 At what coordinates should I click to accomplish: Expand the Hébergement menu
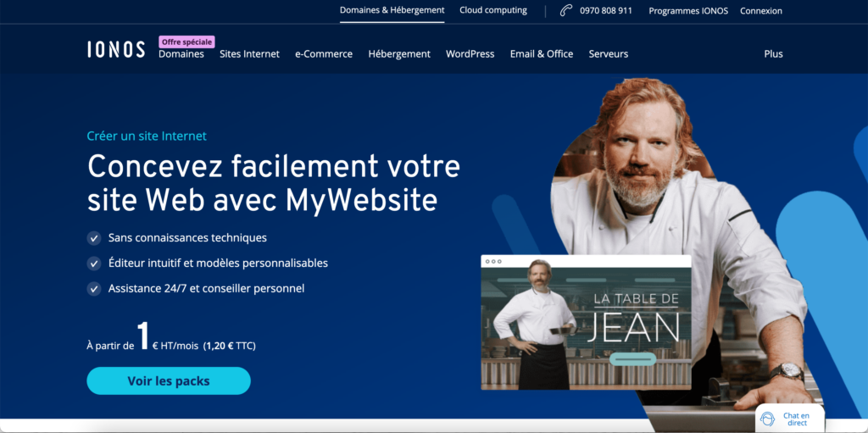point(399,54)
